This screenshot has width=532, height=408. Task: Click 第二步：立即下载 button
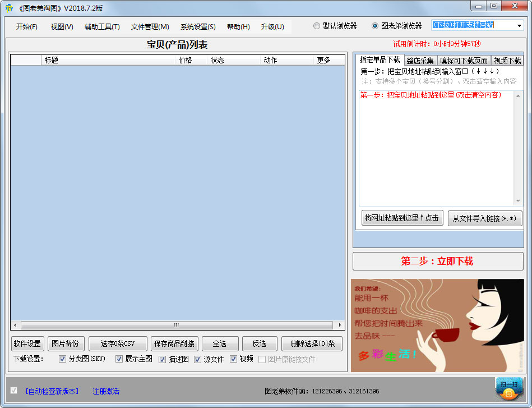pos(438,261)
